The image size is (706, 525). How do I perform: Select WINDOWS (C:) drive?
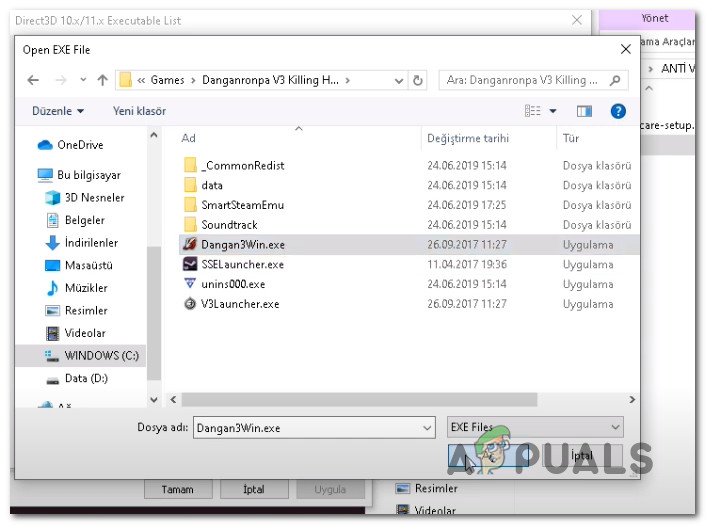point(81,356)
